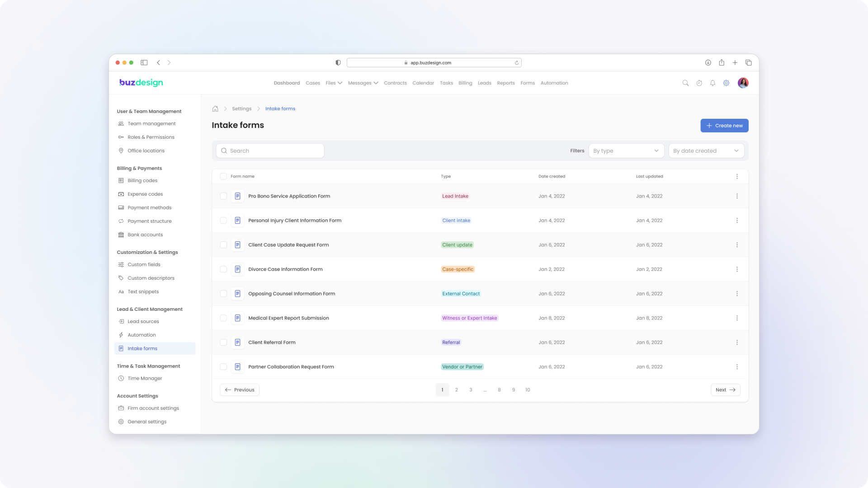This screenshot has width=868, height=488.
Task: Open the Forms nav item
Action: [528, 83]
